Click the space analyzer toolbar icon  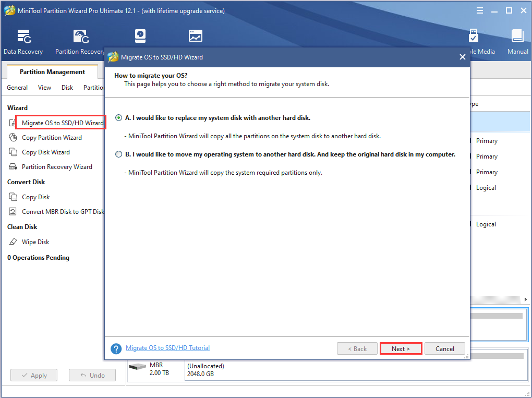click(196, 36)
